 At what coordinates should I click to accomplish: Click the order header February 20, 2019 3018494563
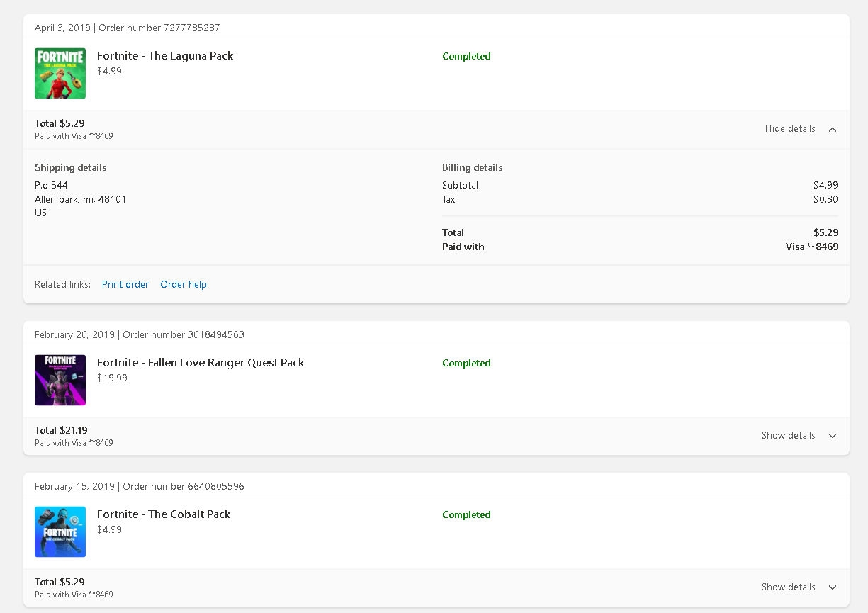pyautogui.click(x=140, y=335)
